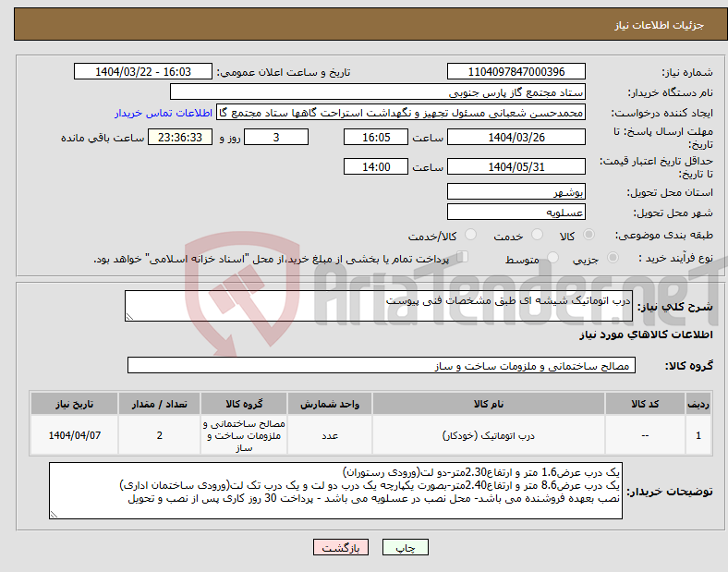Click the general description textarea درب اتوماتیک شیشه ای
728x572 pixels.
tap(379, 306)
